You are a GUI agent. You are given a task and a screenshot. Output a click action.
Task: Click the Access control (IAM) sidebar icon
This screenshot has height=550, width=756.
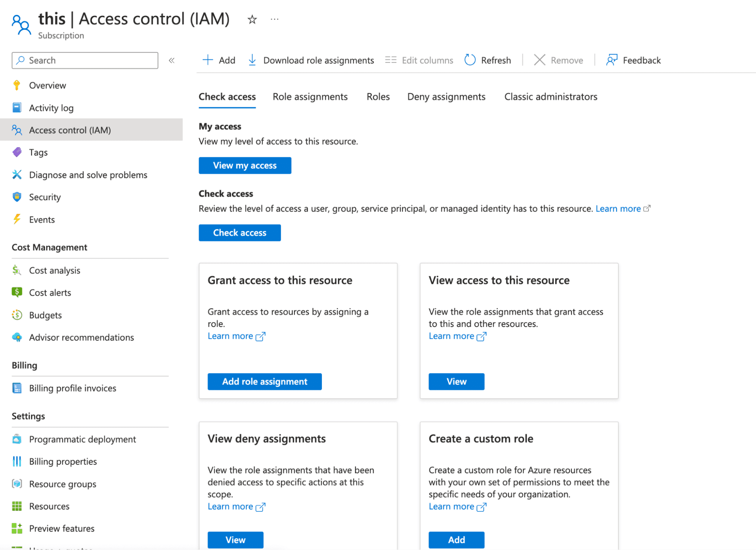17,130
